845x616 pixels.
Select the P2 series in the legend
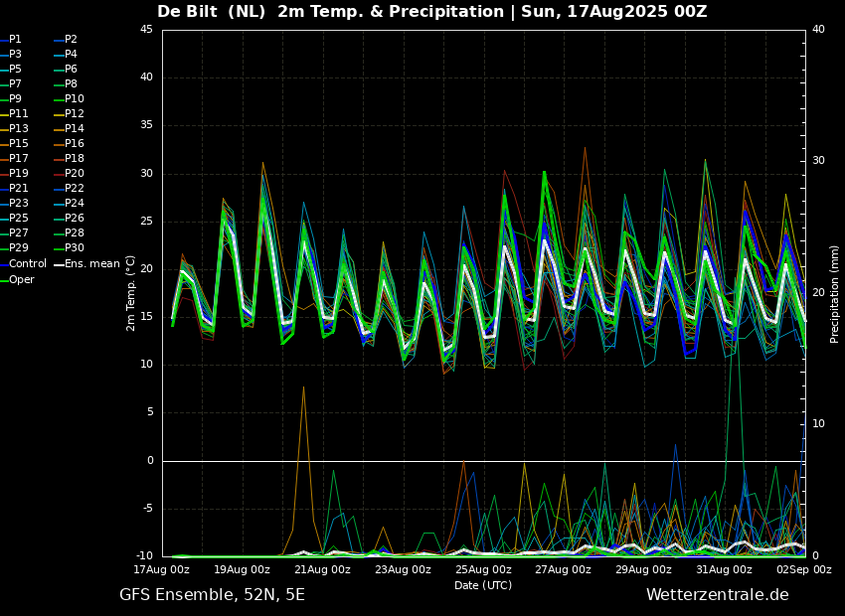[71, 40]
